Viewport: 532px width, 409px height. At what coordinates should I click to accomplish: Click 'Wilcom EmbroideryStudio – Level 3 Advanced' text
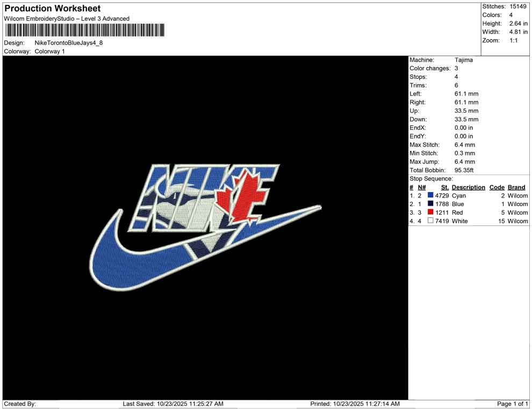67,19
